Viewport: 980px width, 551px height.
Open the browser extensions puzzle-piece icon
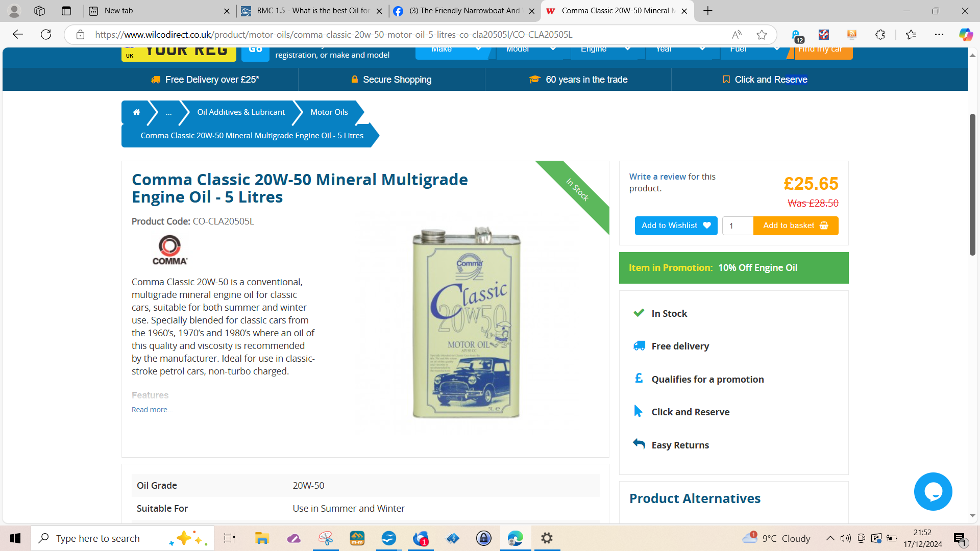(x=879, y=34)
